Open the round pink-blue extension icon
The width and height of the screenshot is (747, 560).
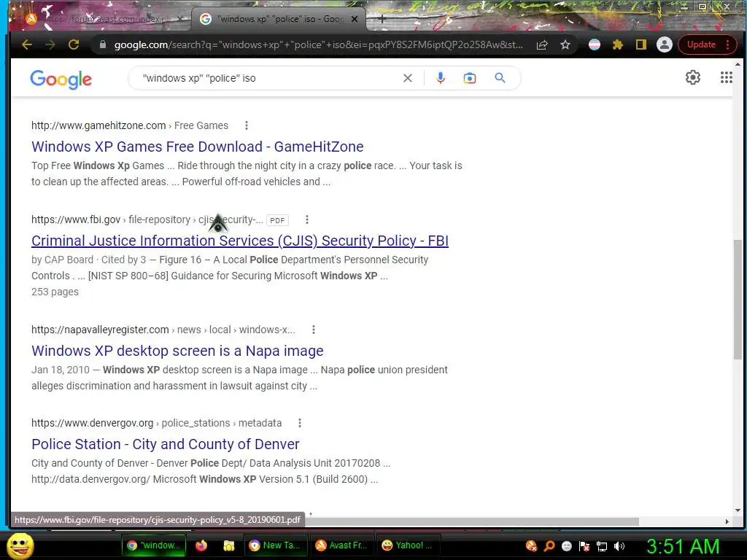pyautogui.click(x=594, y=44)
